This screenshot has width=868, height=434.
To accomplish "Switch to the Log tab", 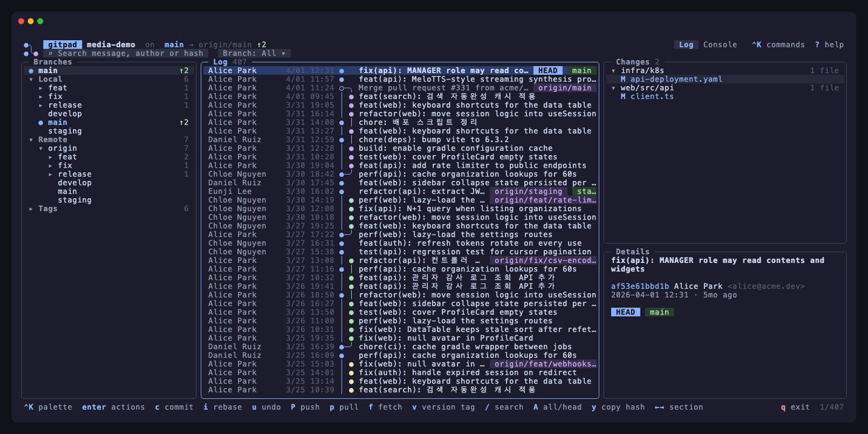I will tap(686, 45).
